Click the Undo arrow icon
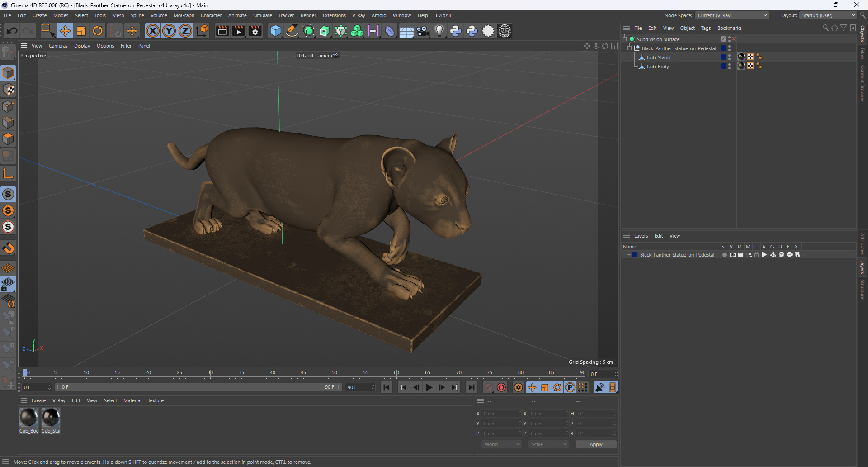This screenshot has height=467, width=868. click(x=12, y=31)
